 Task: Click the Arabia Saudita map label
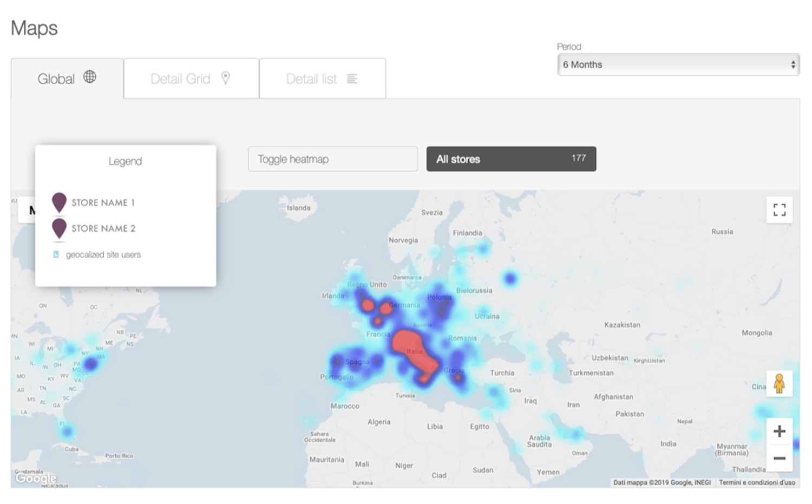click(x=539, y=441)
